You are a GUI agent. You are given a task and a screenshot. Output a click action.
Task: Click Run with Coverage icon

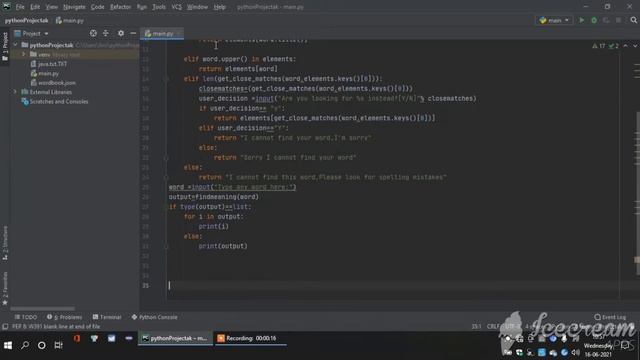pos(606,20)
